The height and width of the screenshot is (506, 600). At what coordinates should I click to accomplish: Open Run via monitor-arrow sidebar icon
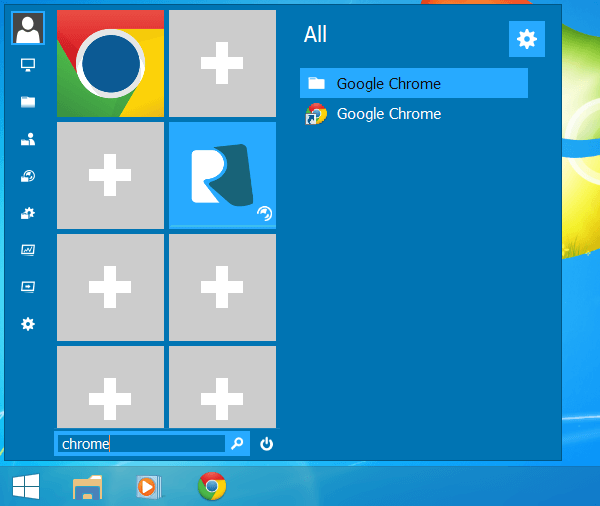28,287
